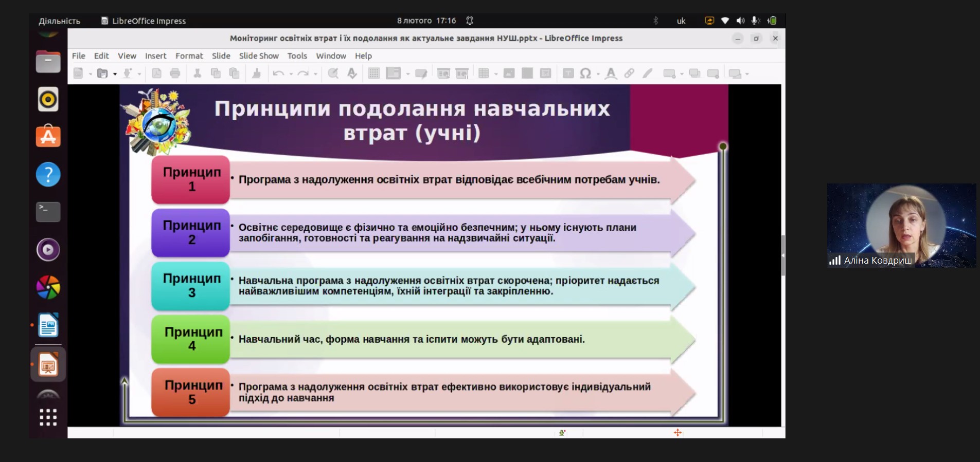Open the uk keyboard layout indicator
Screen dimensions: 980x462
(x=681, y=21)
